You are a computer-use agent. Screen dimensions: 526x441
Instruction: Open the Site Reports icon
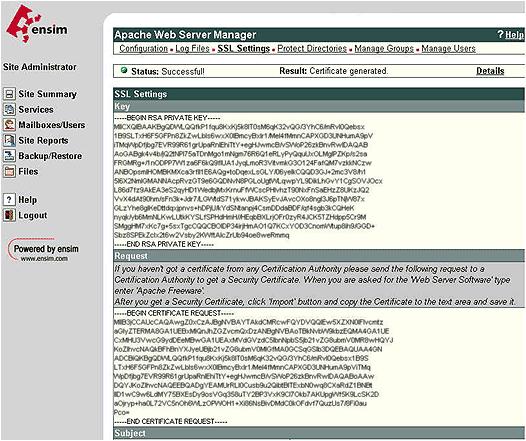tap(9, 140)
